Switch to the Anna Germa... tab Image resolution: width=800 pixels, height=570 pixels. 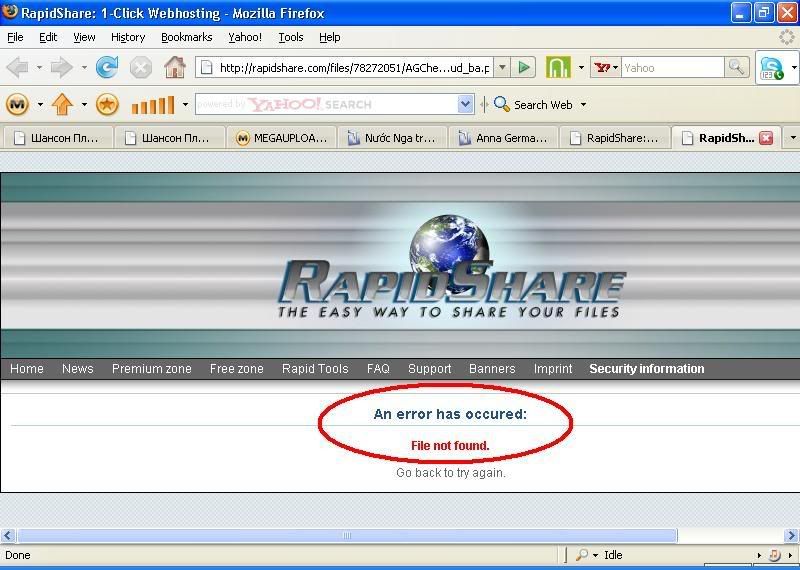504,139
